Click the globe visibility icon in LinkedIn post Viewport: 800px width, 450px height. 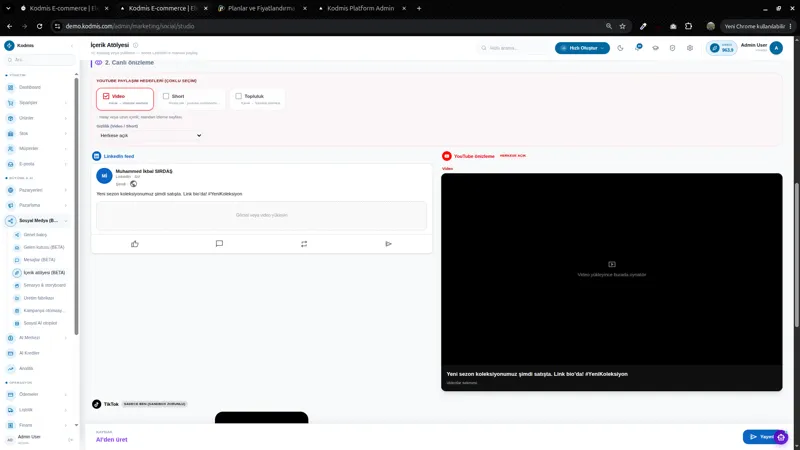(133, 184)
